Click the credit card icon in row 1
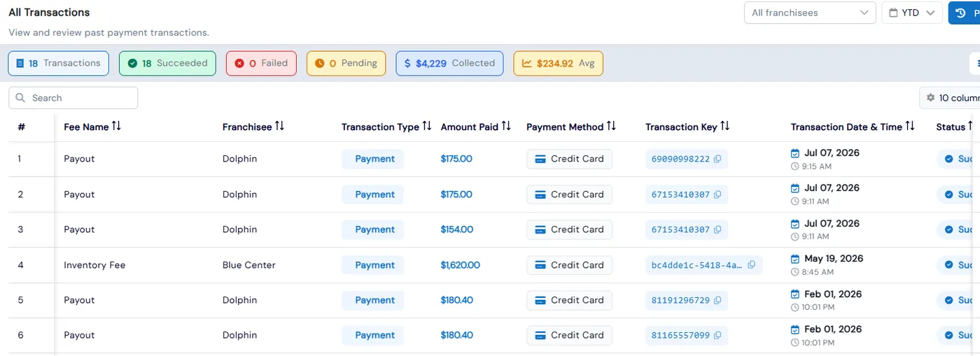 tap(540, 159)
